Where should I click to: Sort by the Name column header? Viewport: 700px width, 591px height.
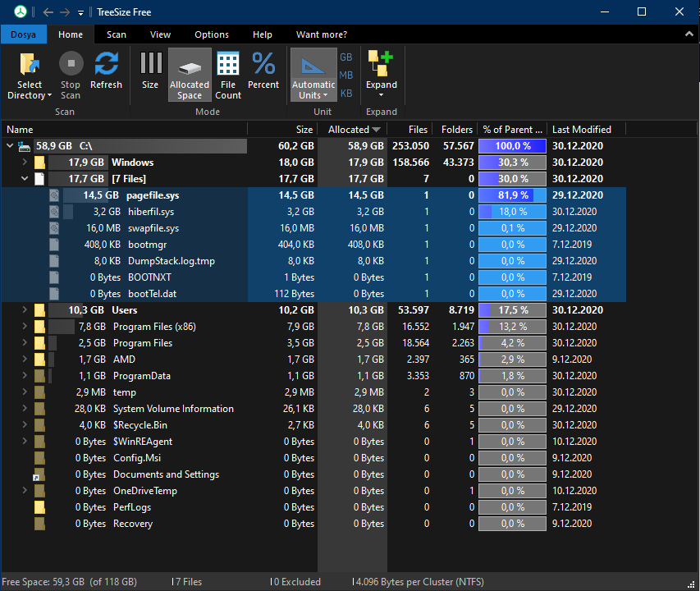click(124, 130)
